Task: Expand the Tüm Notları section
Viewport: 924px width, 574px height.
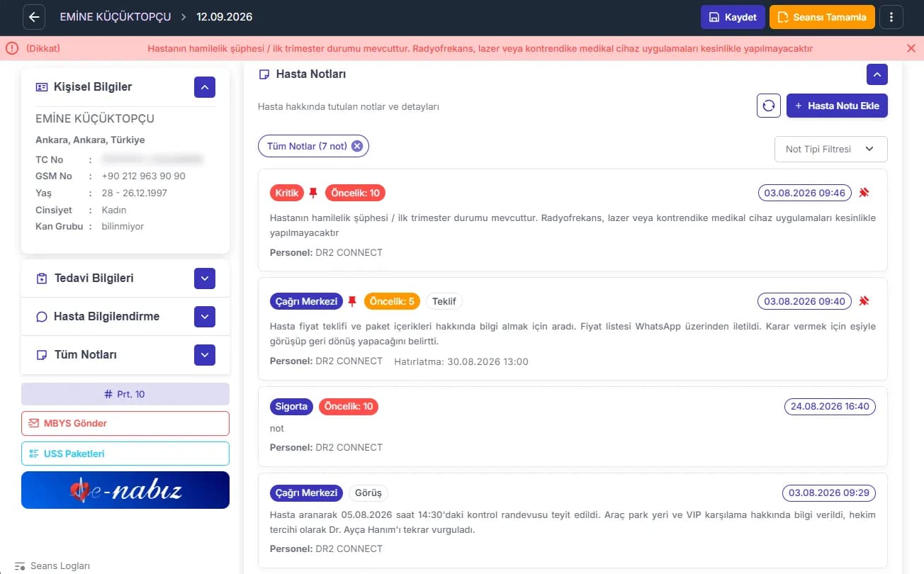Action: coord(205,355)
